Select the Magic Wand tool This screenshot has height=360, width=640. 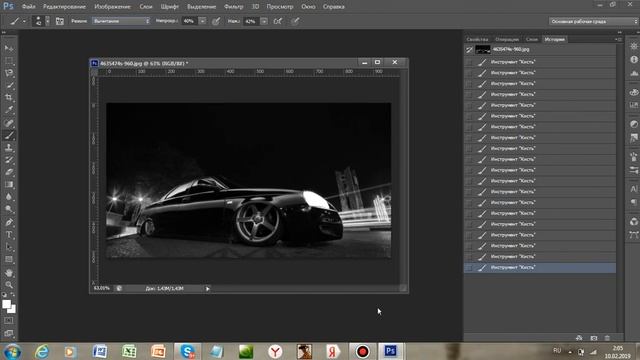click(9, 85)
